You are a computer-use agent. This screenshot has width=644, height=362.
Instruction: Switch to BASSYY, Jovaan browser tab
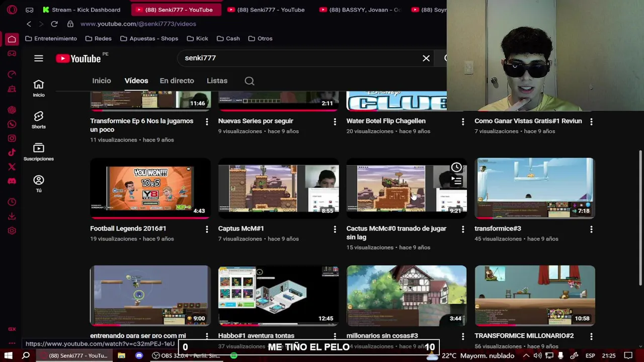click(x=360, y=10)
